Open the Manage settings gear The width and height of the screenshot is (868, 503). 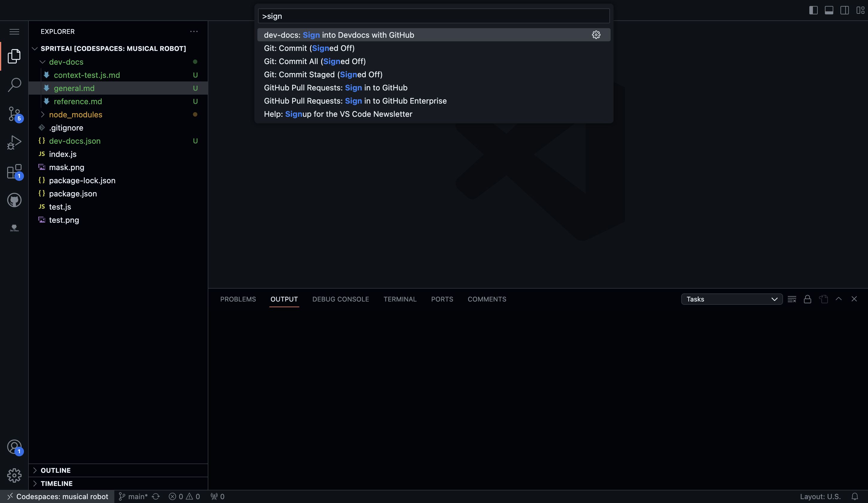coord(14,475)
